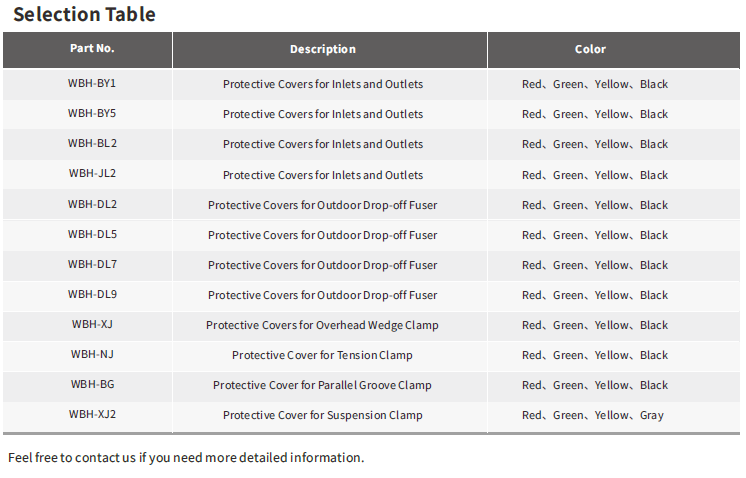This screenshot has width=746, height=478.
Task: Click the Color column header
Action: click(590, 49)
